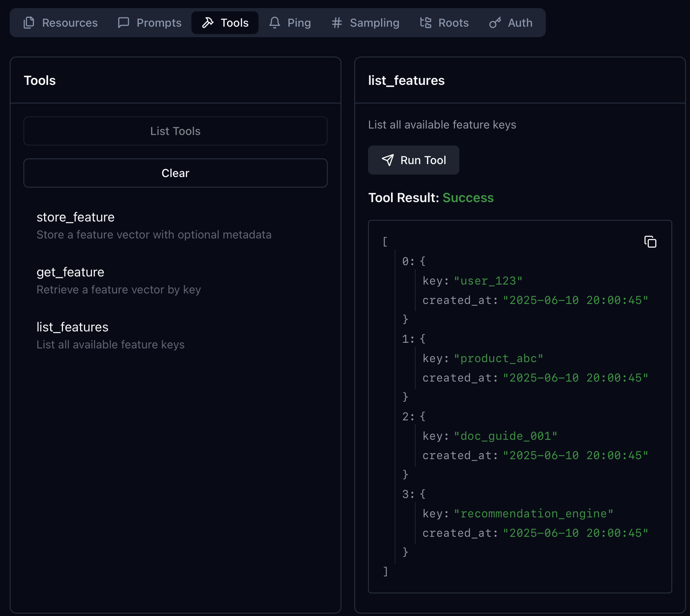The height and width of the screenshot is (616, 690).
Task: Open the Auth tab
Action: click(x=511, y=23)
